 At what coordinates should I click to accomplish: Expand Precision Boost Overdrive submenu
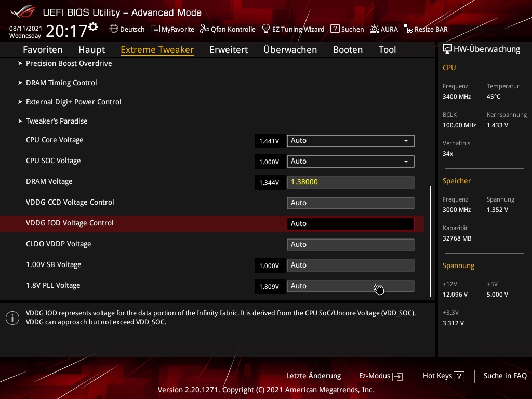click(69, 63)
